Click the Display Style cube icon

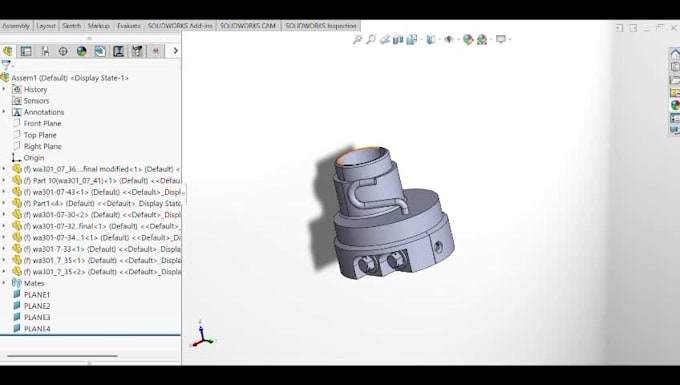click(x=430, y=39)
